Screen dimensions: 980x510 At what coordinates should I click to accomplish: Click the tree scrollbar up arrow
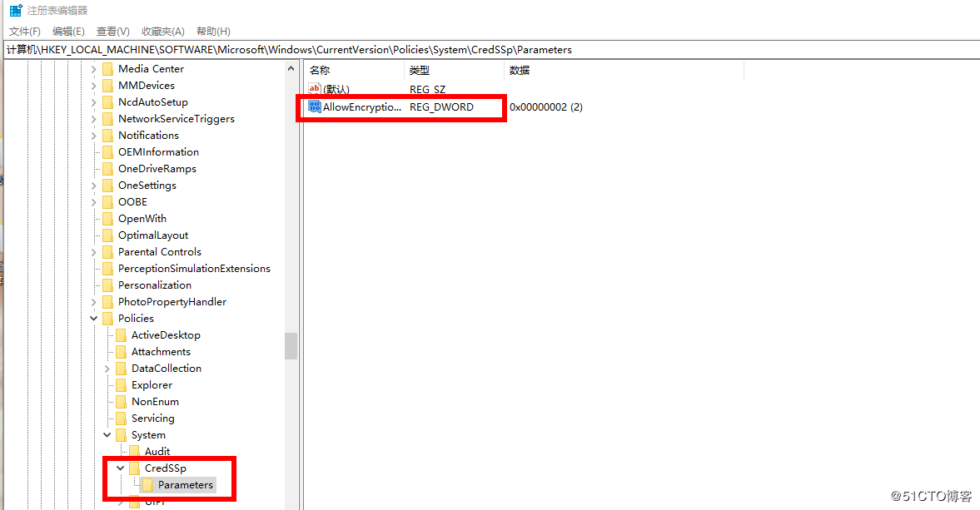(x=291, y=69)
